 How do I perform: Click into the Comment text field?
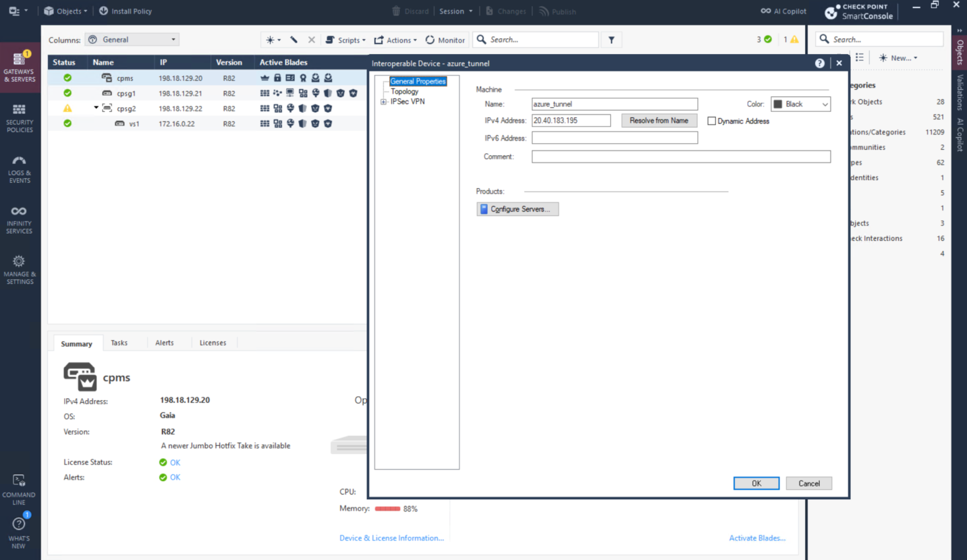680,157
